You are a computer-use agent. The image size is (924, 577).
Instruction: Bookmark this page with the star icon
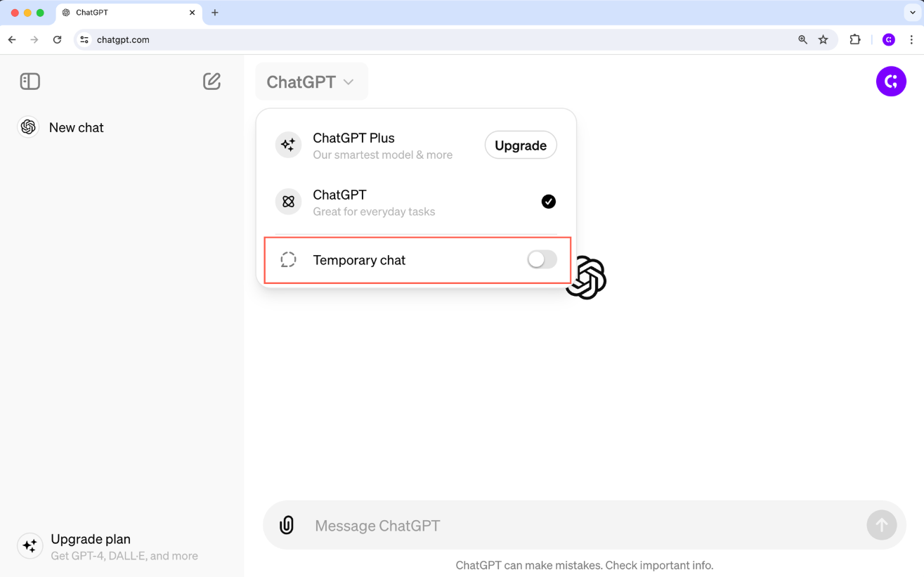point(824,40)
